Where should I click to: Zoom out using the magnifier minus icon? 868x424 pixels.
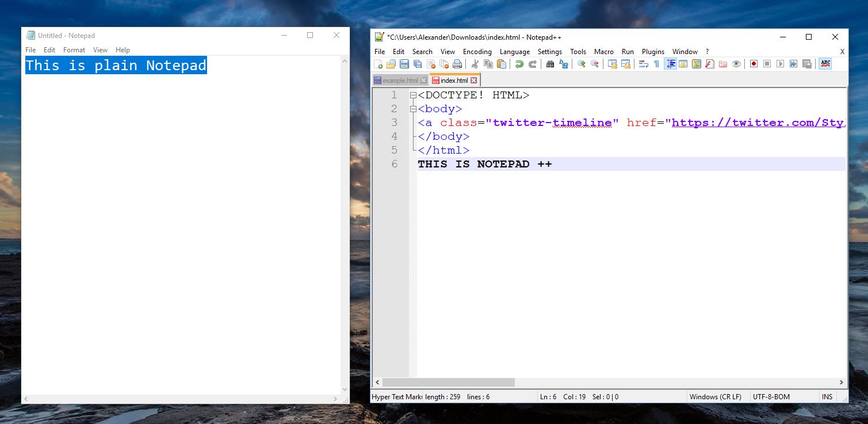pyautogui.click(x=595, y=64)
